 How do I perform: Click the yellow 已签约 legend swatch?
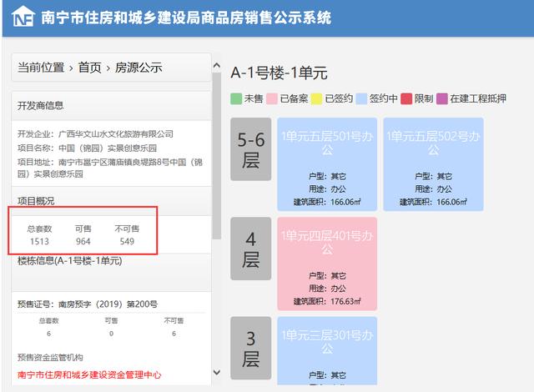[316, 98]
